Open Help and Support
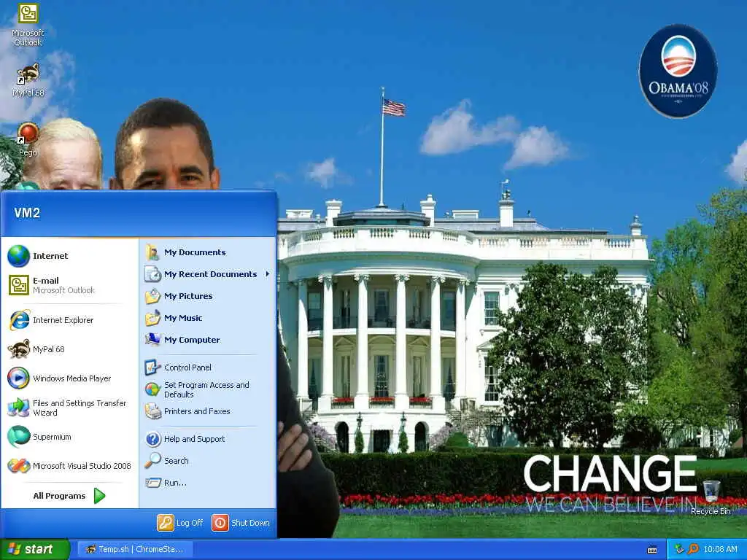This screenshot has width=747, height=560. click(208, 438)
